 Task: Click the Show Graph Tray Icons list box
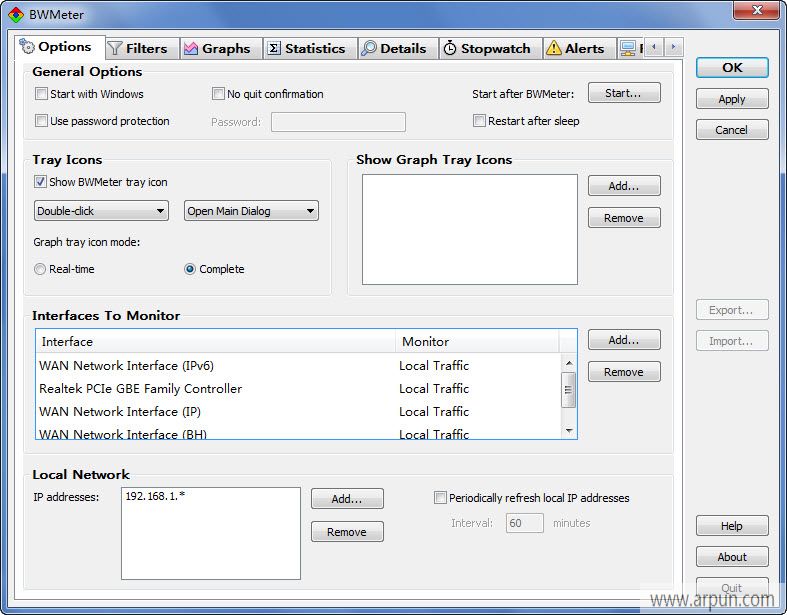point(470,229)
